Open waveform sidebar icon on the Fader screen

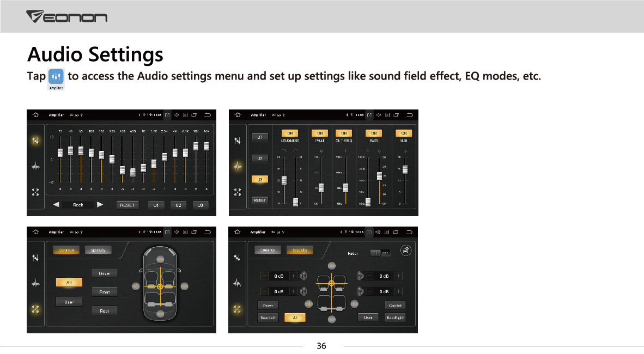pos(238,283)
